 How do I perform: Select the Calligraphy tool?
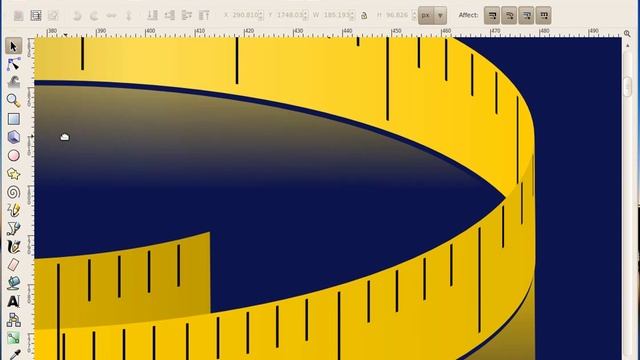pyautogui.click(x=13, y=247)
